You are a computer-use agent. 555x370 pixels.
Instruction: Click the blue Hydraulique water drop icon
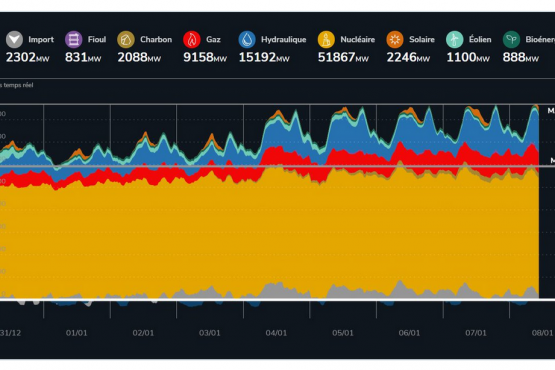click(247, 39)
